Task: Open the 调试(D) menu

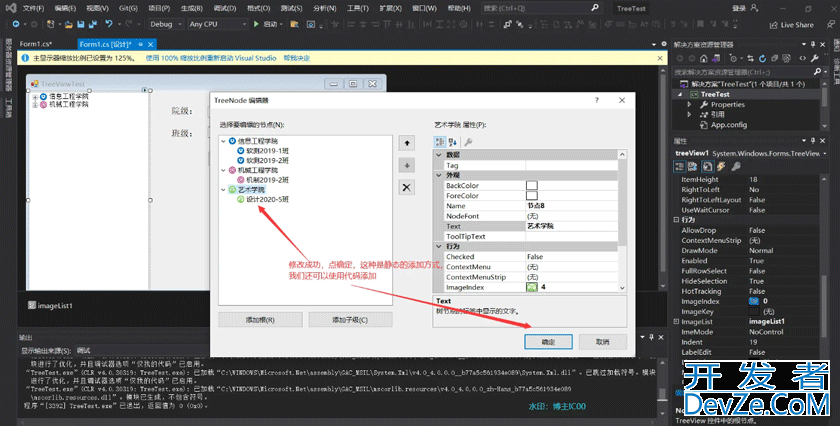Action: (x=224, y=8)
